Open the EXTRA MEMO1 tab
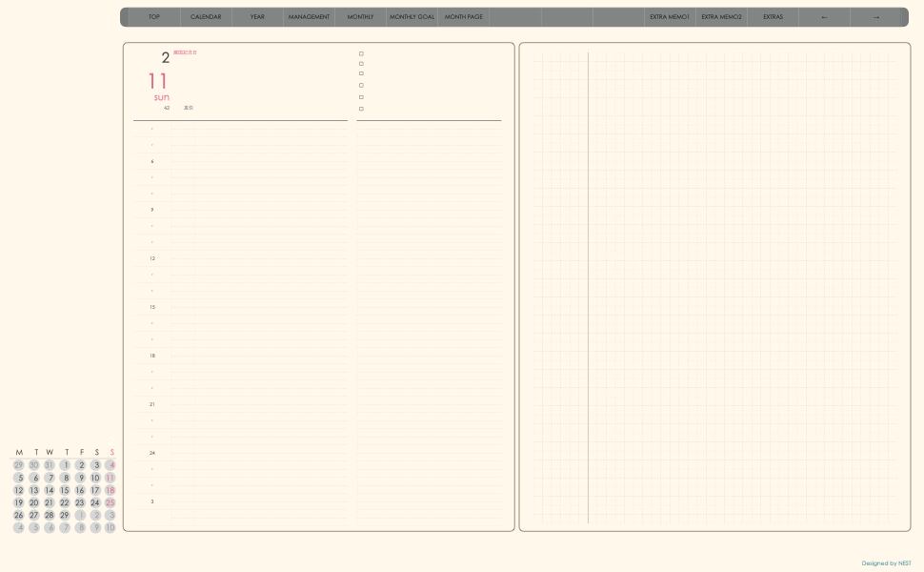This screenshot has height=572, width=924. (x=670, y=17)
